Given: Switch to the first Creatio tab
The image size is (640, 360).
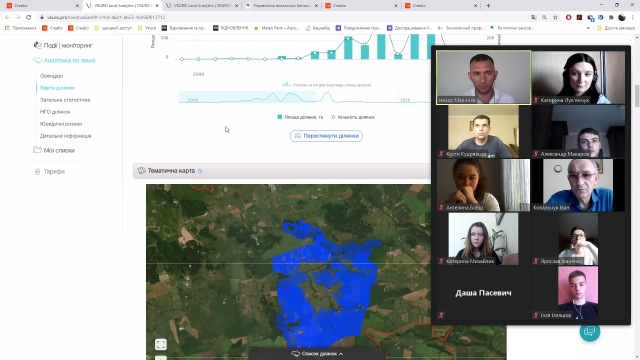Looking at the screenshot, I should (42, 6).
